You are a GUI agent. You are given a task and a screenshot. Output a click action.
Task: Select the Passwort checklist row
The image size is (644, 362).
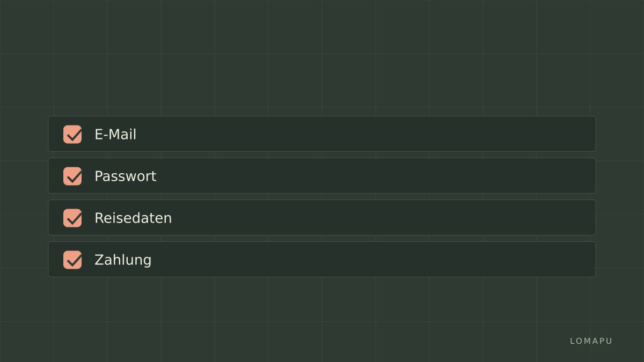(x=322, y=176)
